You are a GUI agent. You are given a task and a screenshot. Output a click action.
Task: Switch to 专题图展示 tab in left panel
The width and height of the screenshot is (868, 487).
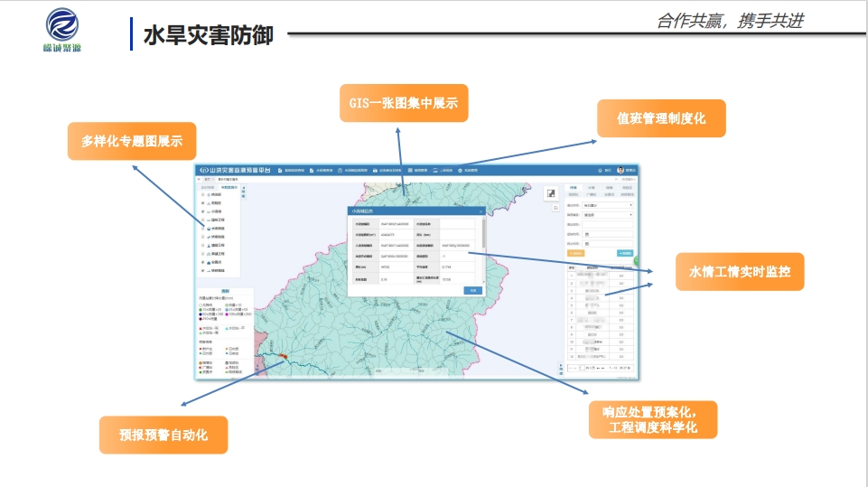(229, 187)
